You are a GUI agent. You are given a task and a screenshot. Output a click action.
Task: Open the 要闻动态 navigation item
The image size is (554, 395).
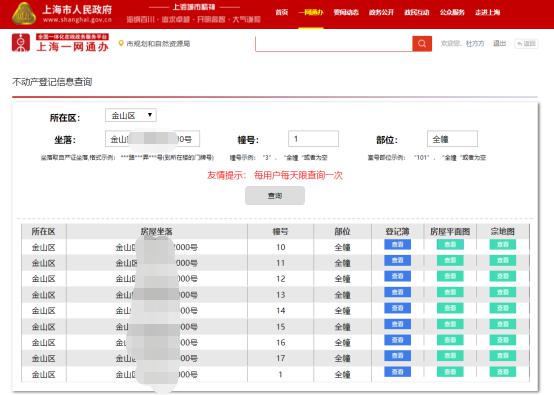click(346, 12)
